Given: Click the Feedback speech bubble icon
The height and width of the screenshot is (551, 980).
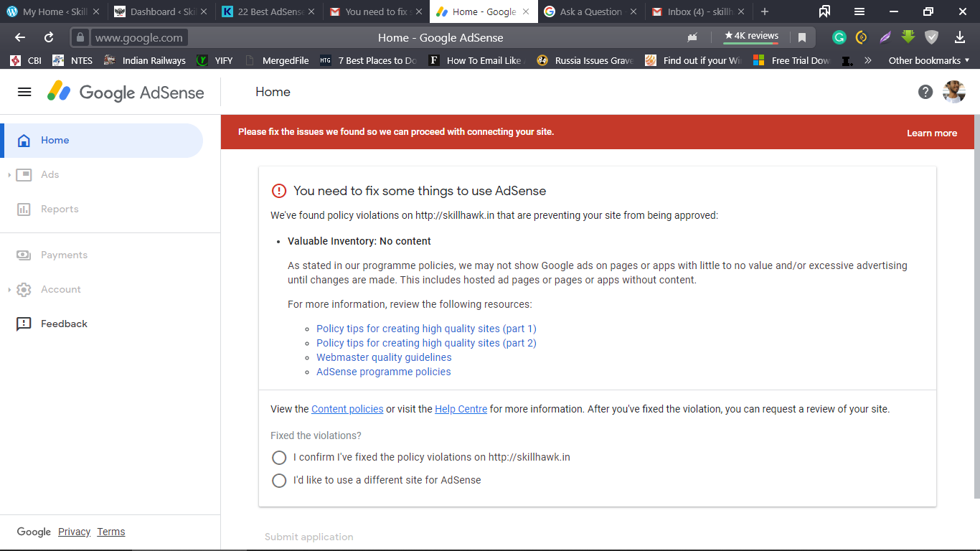Looking at the screenshot, I should click(x=24, y=324).
